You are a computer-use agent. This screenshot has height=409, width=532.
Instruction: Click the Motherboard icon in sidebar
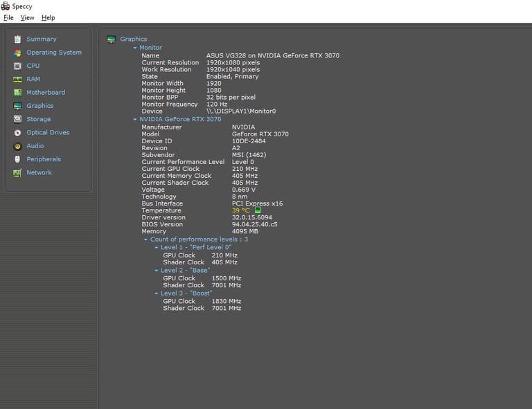click(x=17, y=93)
